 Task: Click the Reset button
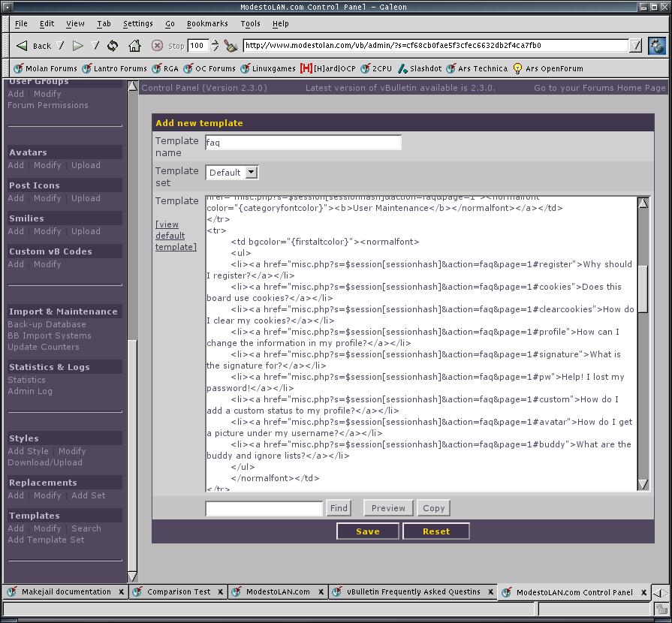pos(435,531)
